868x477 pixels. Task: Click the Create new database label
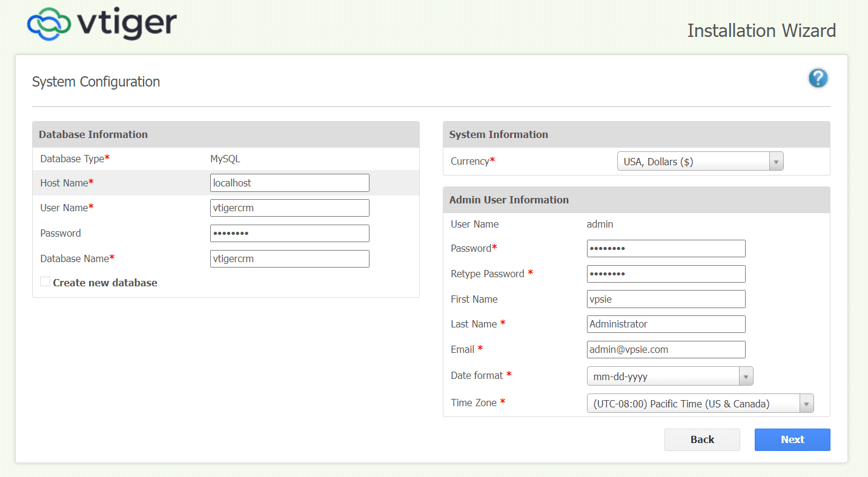click(105, 283)
